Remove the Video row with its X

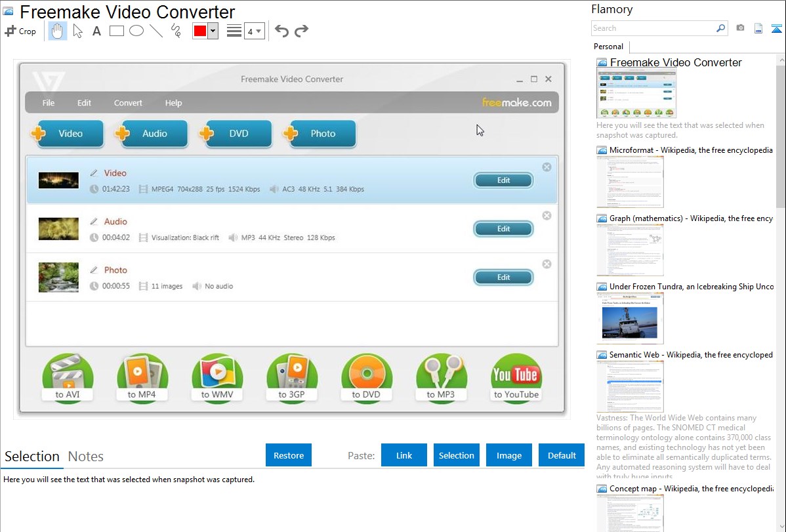(x=547, y=167)
